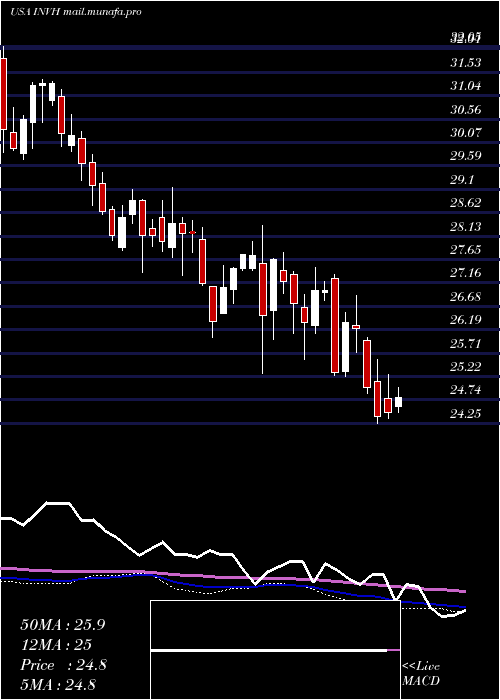Image resolution: width=500 pixels, height=700 pixels.
Task: Click the 5MA : 24.8 reading
Action: pyautogui.click(x=58, y=685)
